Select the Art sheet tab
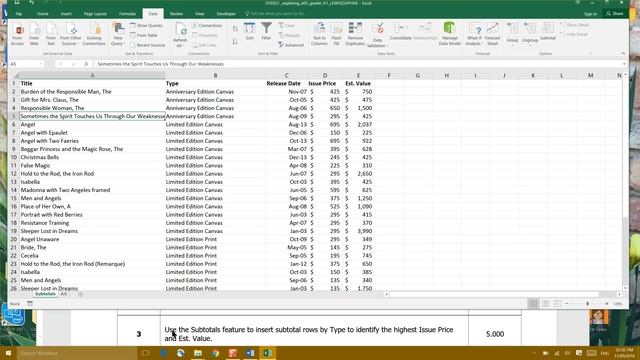Screen dimensions: 640x360 click(x=64, y=294)
